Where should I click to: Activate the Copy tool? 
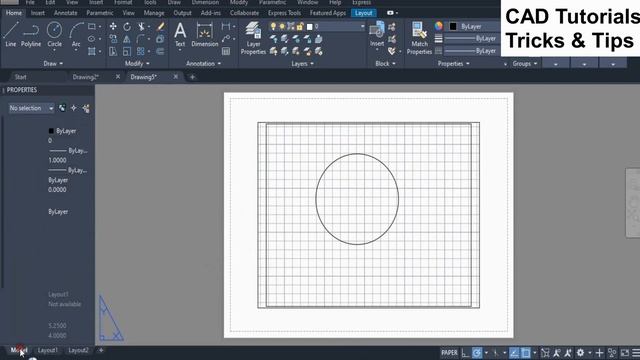(113, 39)
